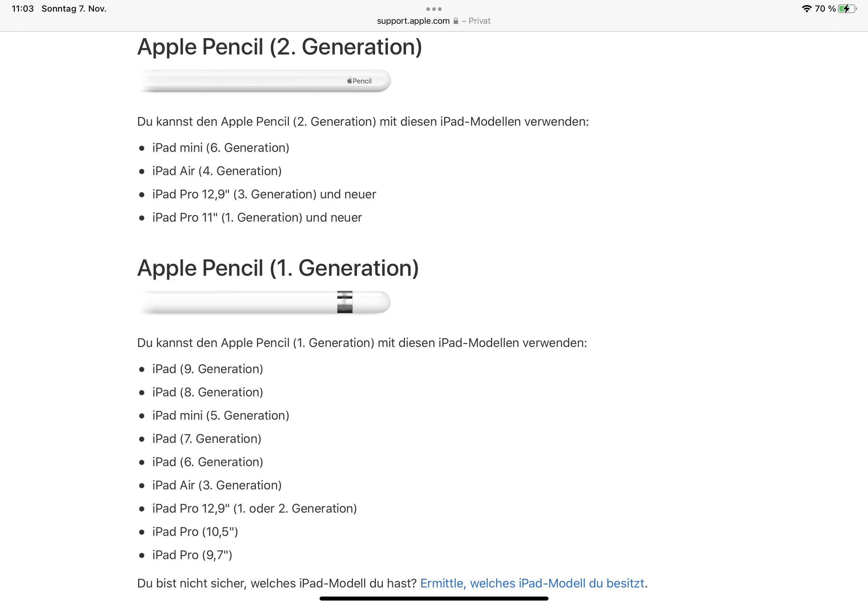This screenshot has width=868, height=606.
Task: Click the 'iPad Air (4. Generation)' list item
Action: [x=217, y=171]
